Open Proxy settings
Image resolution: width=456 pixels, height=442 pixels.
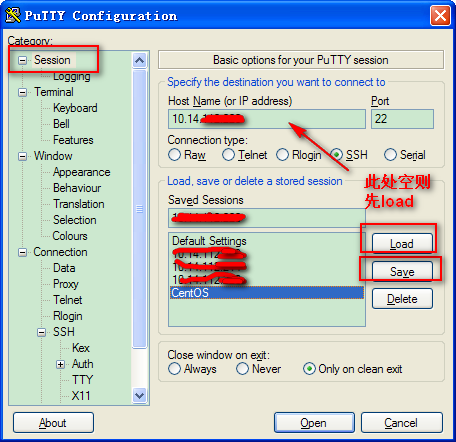click(66, 284)
